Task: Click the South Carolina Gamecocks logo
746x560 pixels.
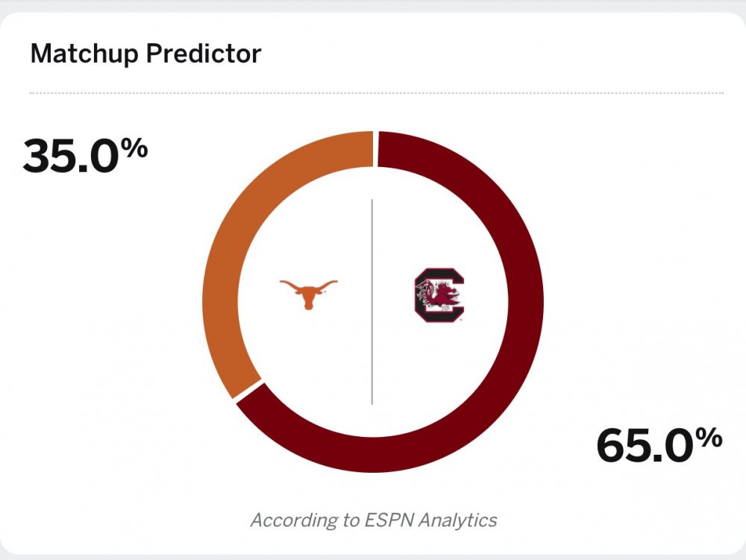Action: click(x=439, y=296)
